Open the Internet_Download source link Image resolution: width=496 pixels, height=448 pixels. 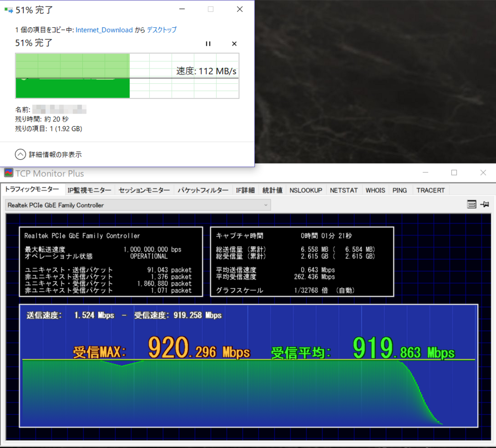pos(104,30)
